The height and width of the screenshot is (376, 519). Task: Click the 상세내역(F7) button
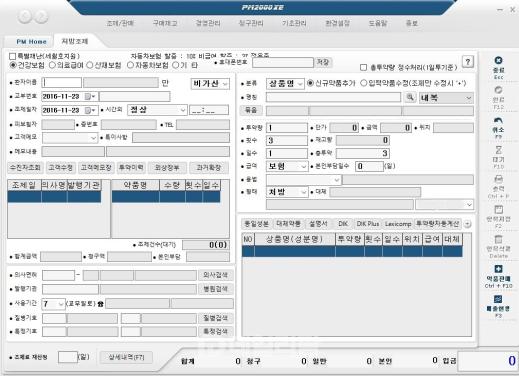point(126,357)
